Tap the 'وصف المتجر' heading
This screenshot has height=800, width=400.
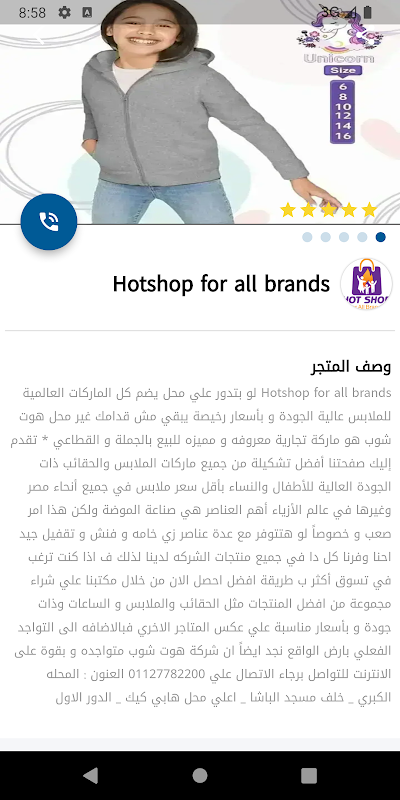tap(351, 366)
